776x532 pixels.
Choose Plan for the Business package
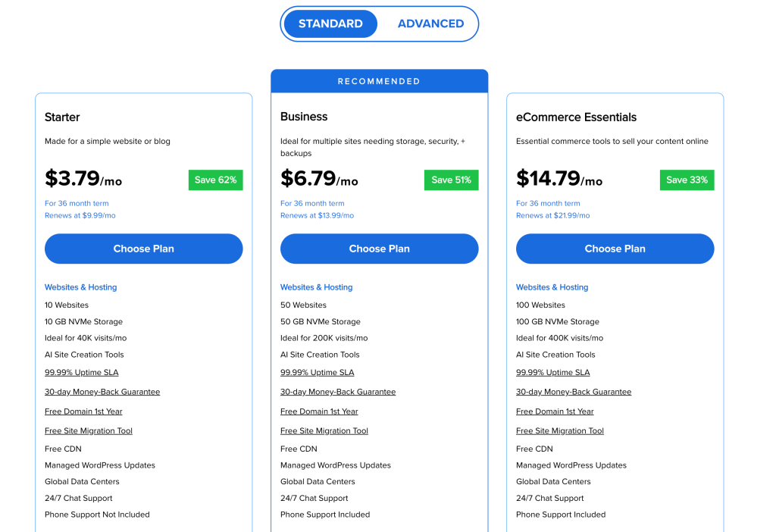pos(379,249)
